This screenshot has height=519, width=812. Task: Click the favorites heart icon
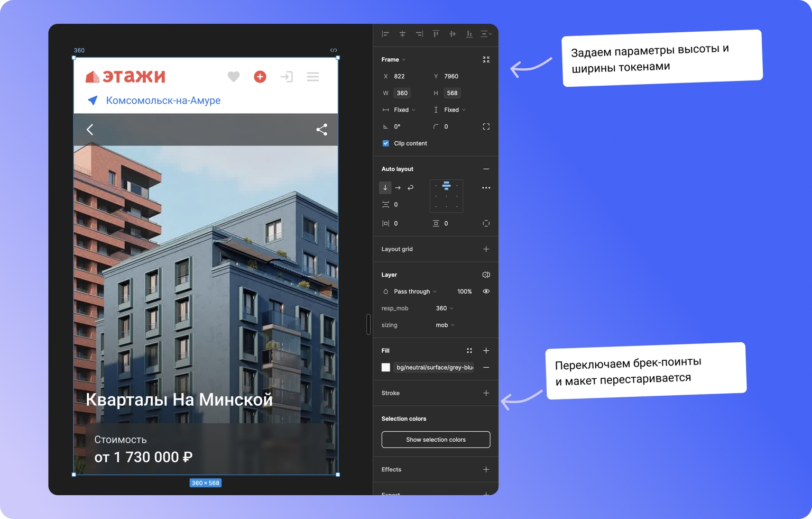pyautogui.click(x=234, y=77)
